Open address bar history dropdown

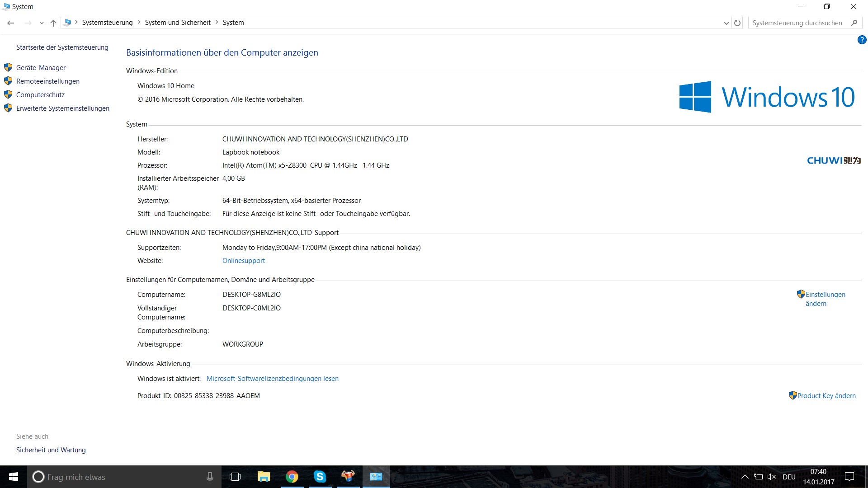click(726, 23)
